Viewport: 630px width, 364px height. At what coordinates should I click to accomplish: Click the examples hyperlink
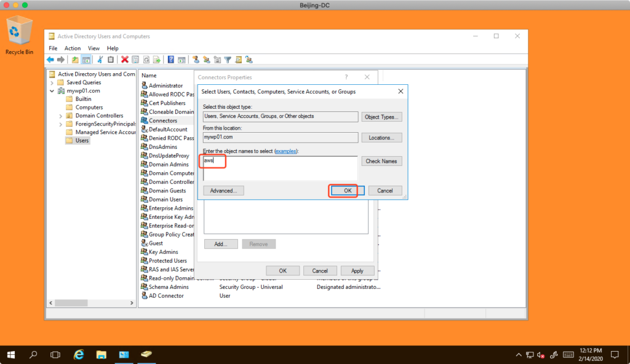tap(285, 151)
